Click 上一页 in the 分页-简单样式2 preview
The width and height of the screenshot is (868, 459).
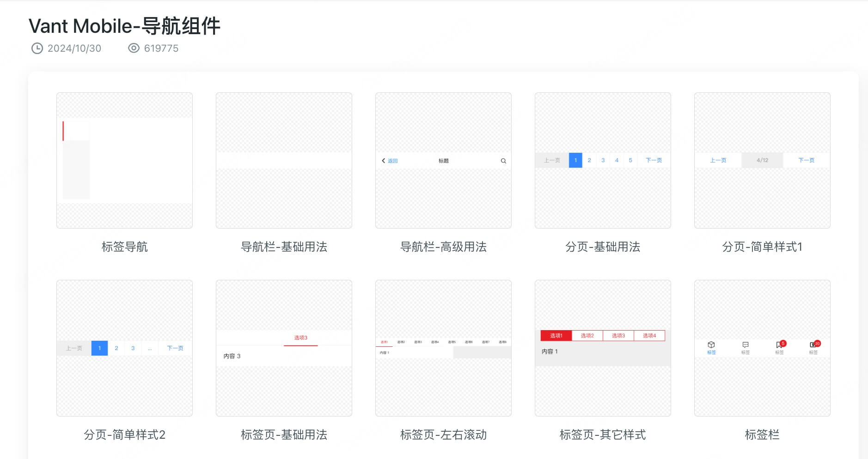tap(74, 348)
